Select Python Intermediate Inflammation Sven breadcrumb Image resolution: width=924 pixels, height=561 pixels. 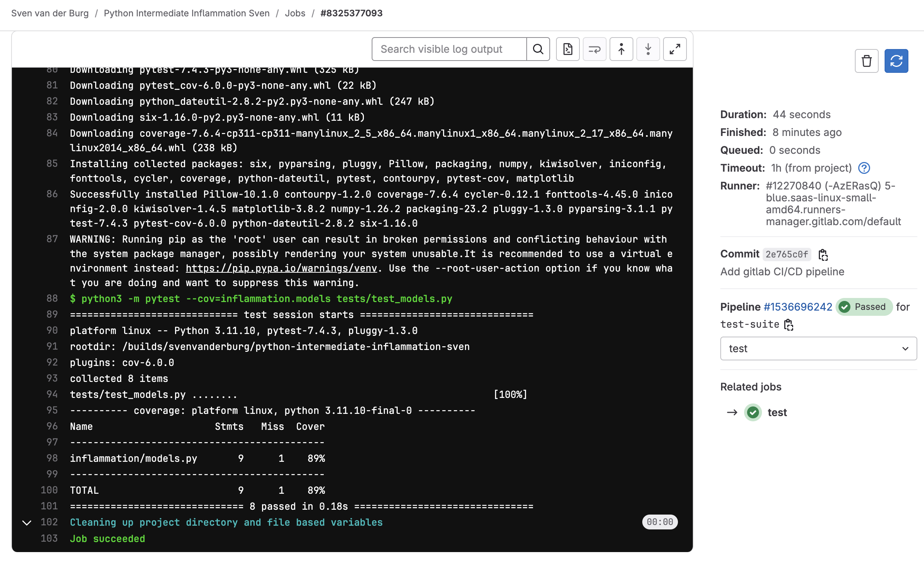click(x=187, y=13)
